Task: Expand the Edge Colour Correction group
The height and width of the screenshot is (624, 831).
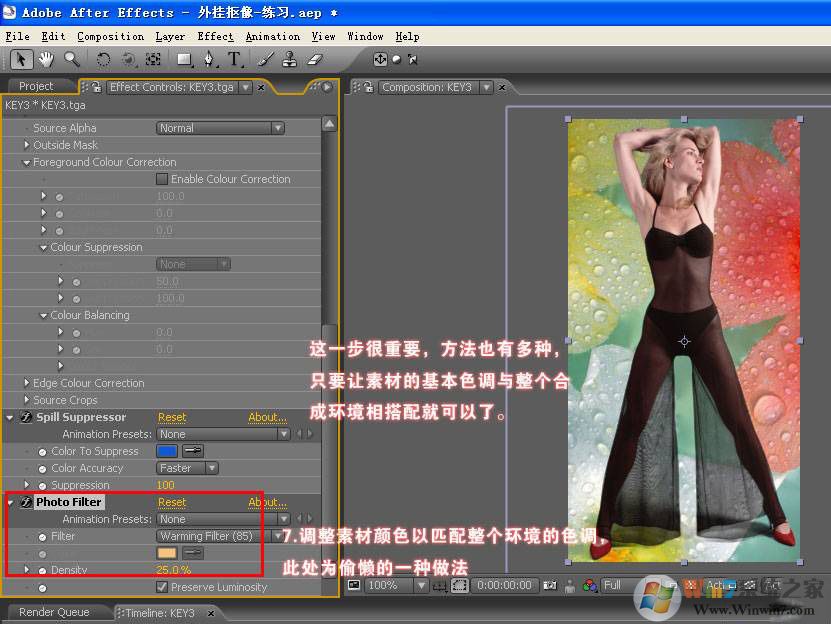Action: tap(26, 383)
